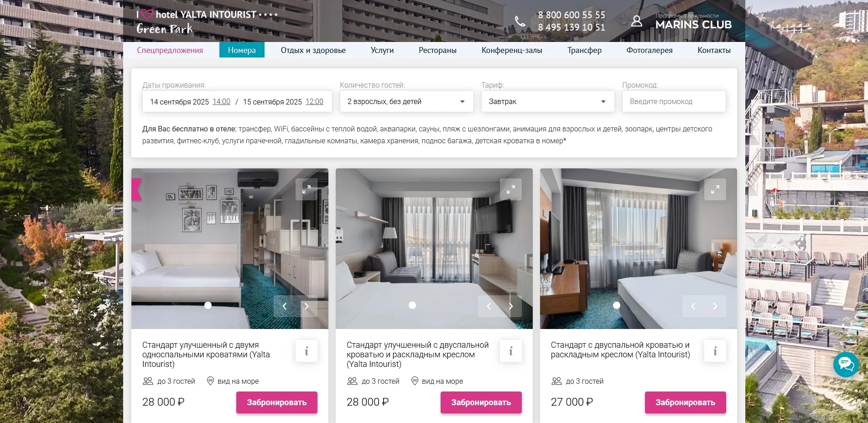Open the guest count dropdown

(406, 101)
